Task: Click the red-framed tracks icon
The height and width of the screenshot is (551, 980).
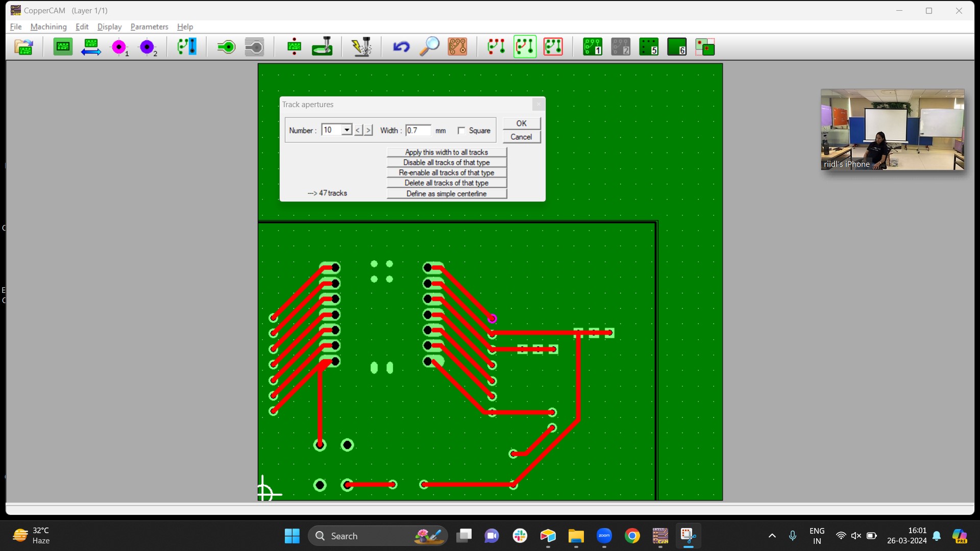Action: (553, 47)
